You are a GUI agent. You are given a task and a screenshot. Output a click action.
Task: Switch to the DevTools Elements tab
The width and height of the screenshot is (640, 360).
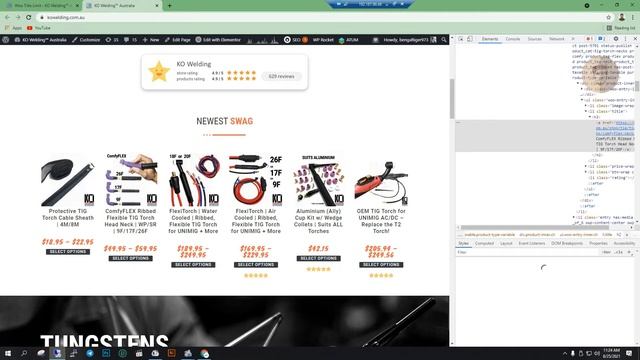coord(490,39)
